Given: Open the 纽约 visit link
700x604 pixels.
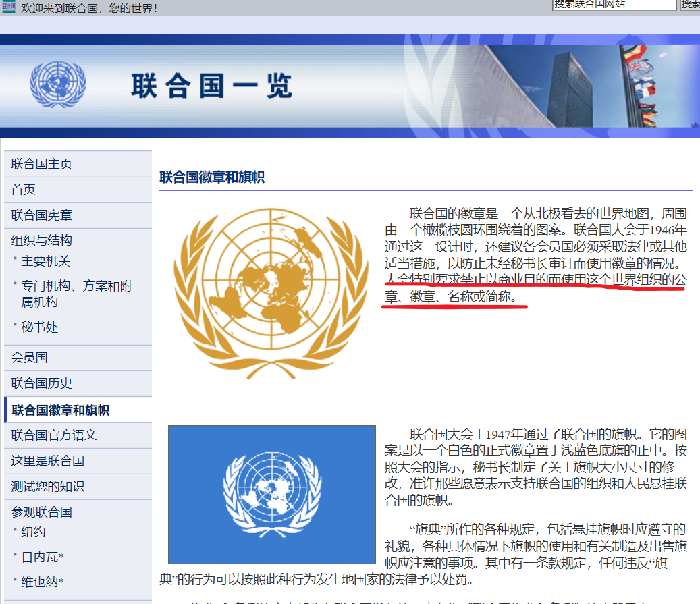Looking at the screenshot, I should pyautogui.click(x=34, y=532).
